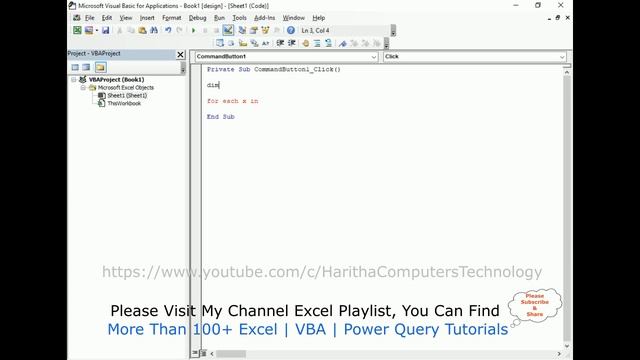Click the vertical scrollbar up arrow
This screenshot has height=360, width=640.
[x=567, y=72]
